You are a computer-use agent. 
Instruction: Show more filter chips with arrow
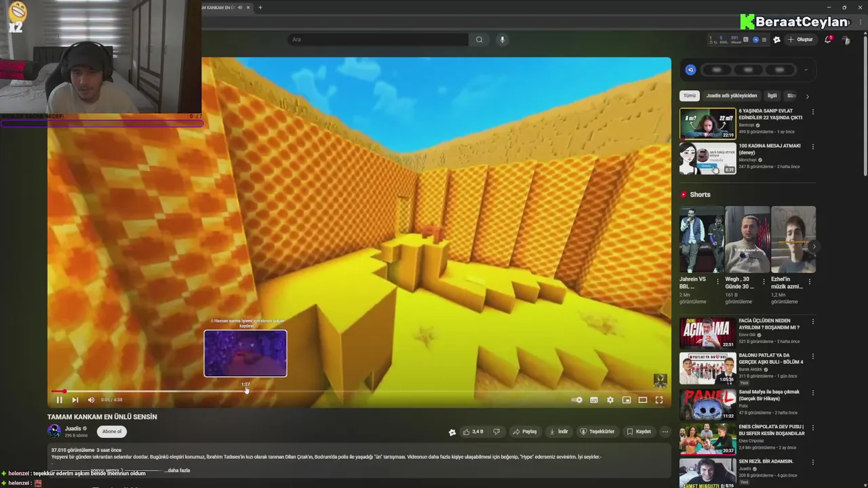point(807,96)
